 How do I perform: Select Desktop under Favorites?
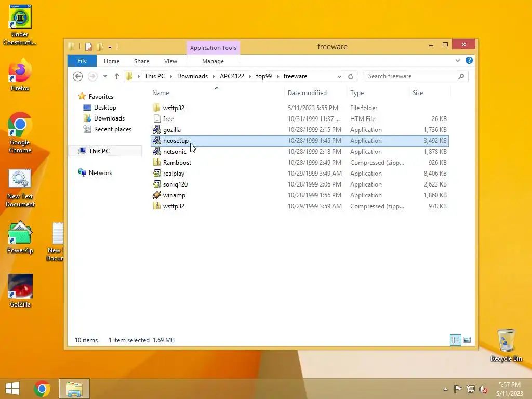(x=105, y=107)
